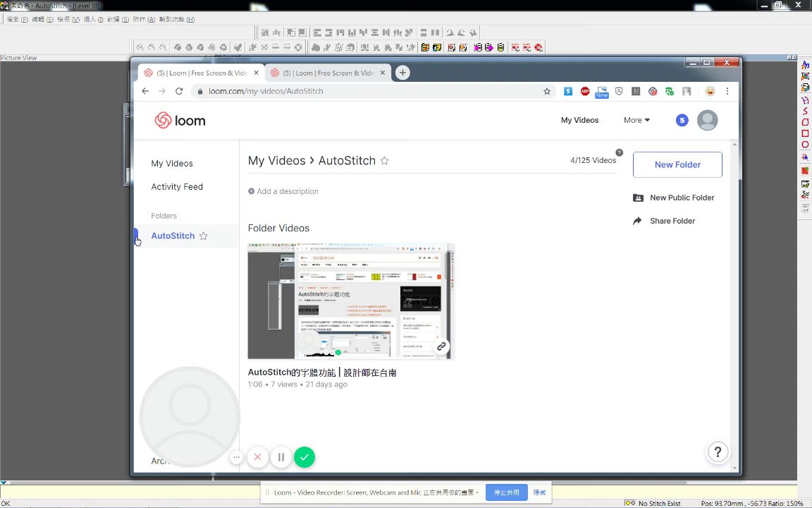This screenshot has width=812, height=508.
Task: Open the video title AutoStitch的字體功能
Action: 322,373
